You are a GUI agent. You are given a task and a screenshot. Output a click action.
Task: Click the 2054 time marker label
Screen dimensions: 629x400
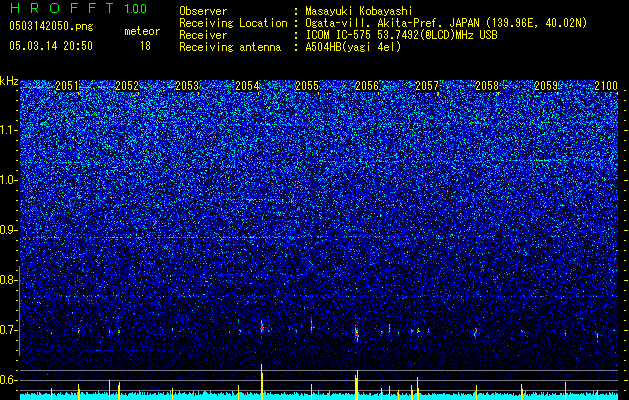pos(247,86)
